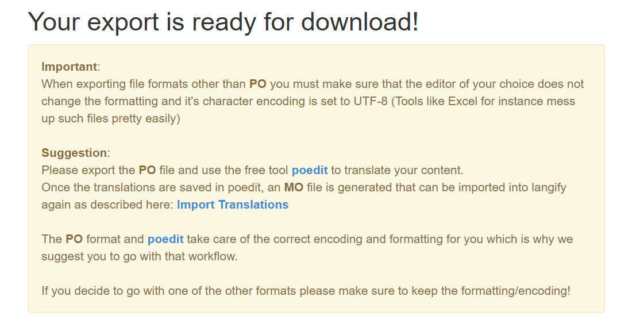Click bold "PO" in "formats other than PO"
This screenshot has width=644, height=335.
[x=257, y=84]
